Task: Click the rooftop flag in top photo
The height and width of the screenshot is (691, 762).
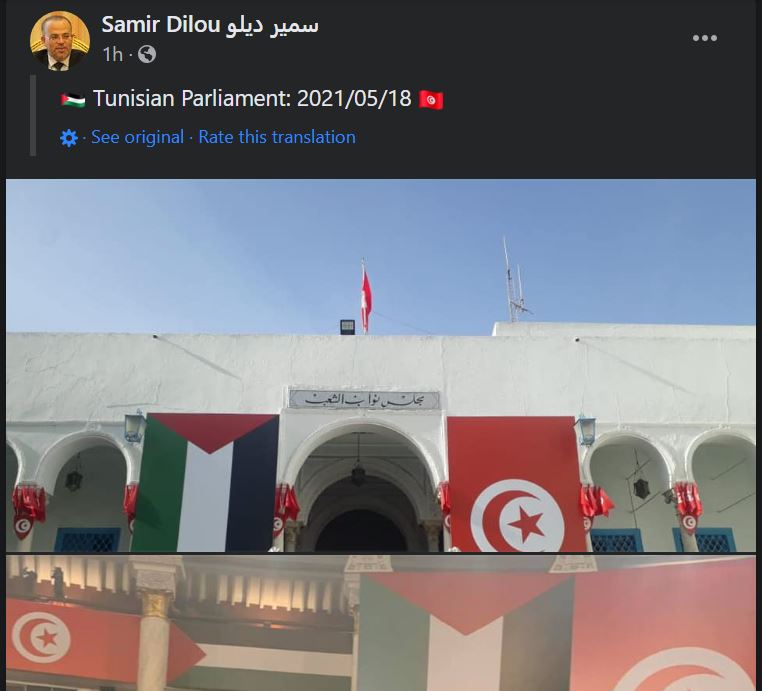Action: pyautogui.click(x=365, y=296)
